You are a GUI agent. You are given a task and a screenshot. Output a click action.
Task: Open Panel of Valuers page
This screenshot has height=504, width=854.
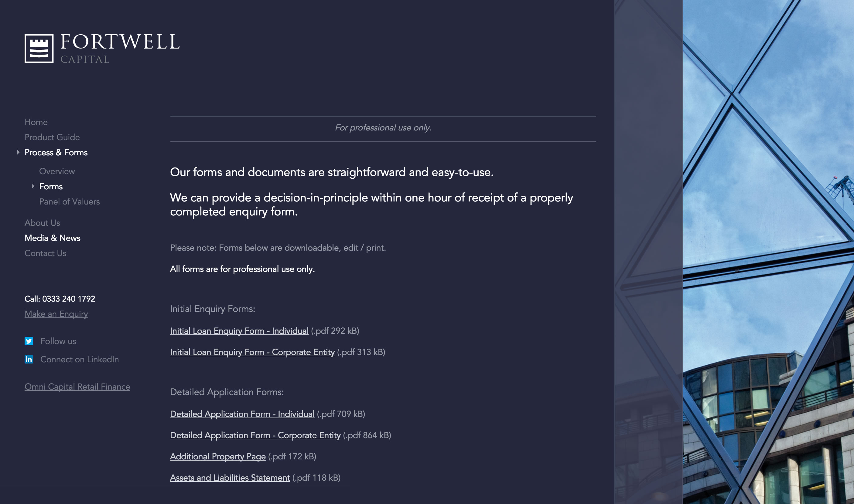click(x=69, y=202)
